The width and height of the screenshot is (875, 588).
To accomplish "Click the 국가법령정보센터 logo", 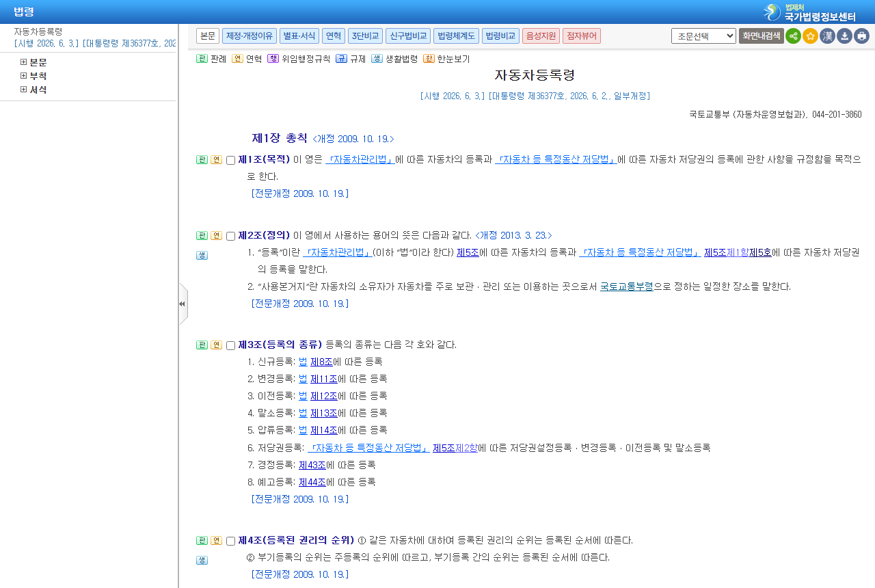I will click(x=810, y=12).
